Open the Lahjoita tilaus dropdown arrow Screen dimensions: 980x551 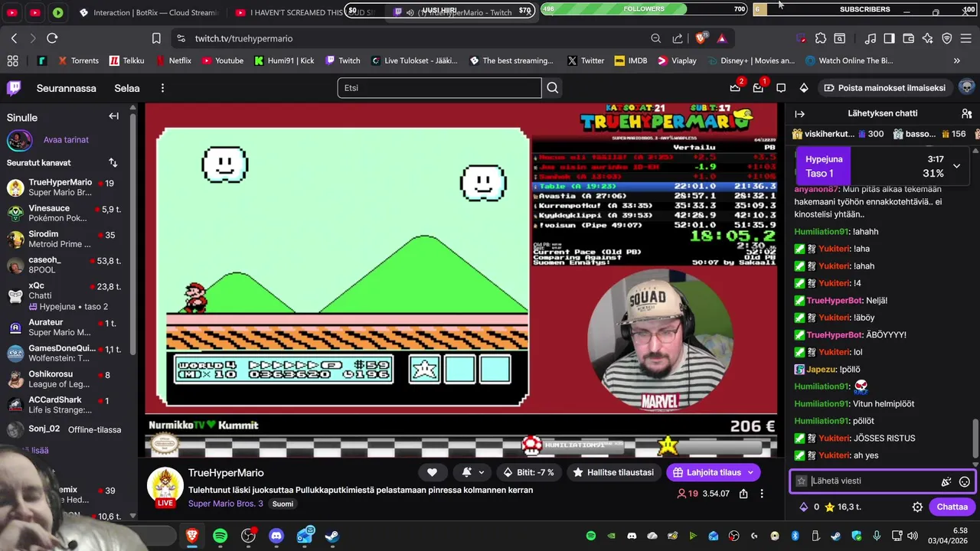coord(750,472)
